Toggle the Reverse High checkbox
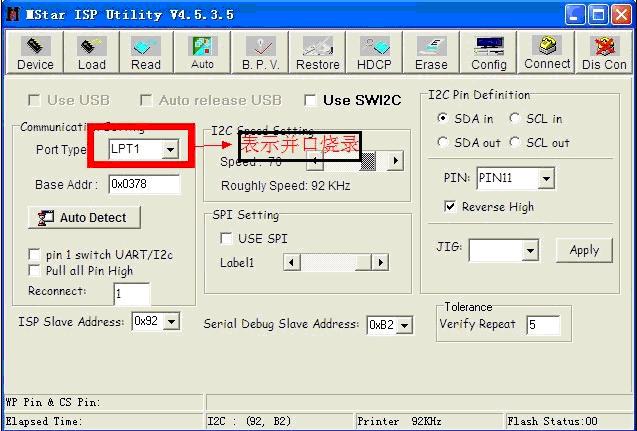This screenshot has width=637, height=431. tap(450, 207)
